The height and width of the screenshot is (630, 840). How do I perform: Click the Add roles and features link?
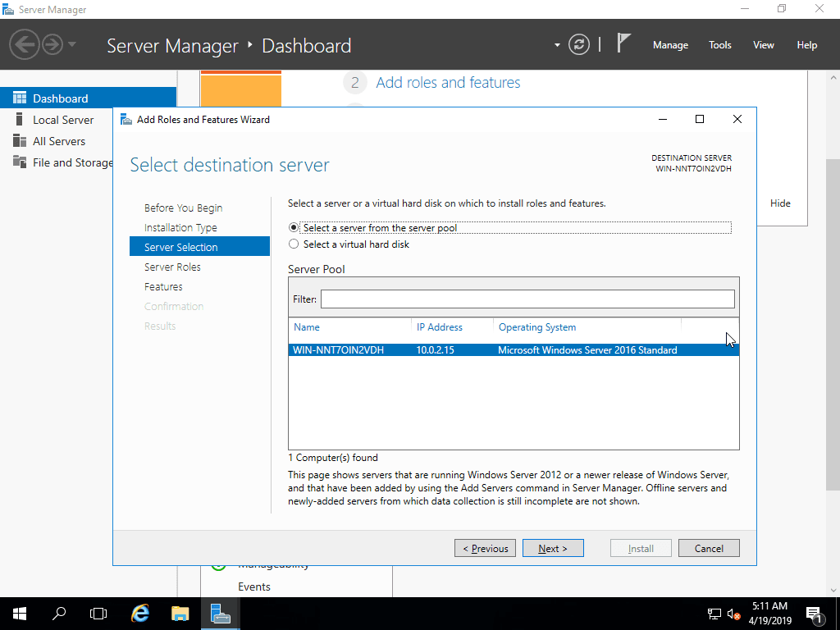click(x=448, y=83)
